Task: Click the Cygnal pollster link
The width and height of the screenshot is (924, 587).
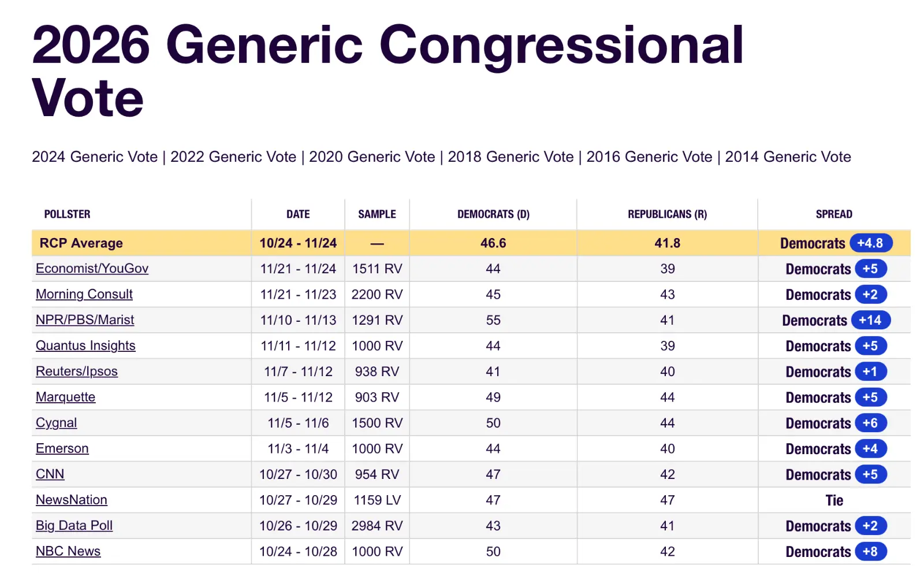Action: 56,423
